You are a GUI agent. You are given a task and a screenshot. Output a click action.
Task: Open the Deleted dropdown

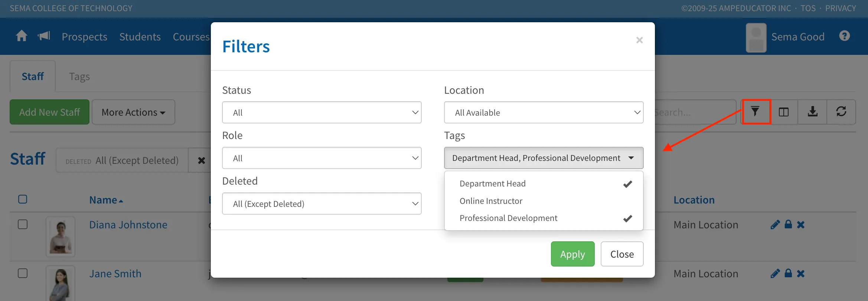tap(322, 204)
